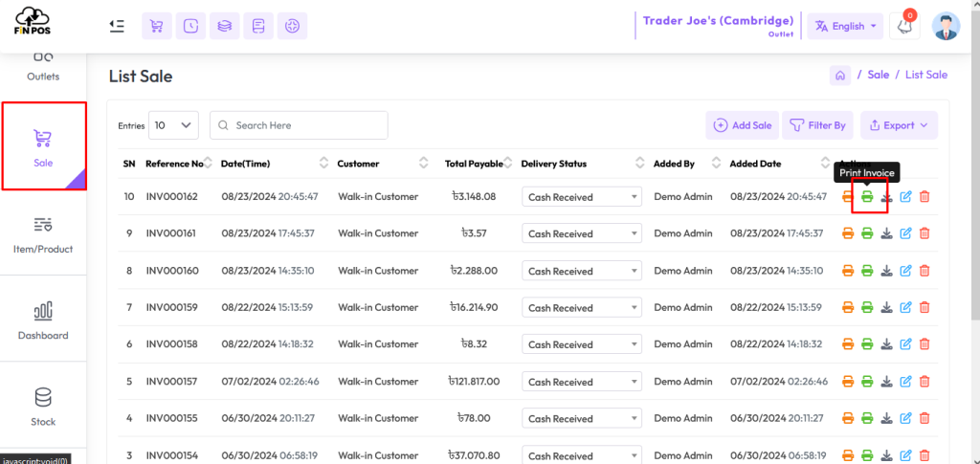Open Sale in the sidebar
980x464 pixels.
coord(44,146)
